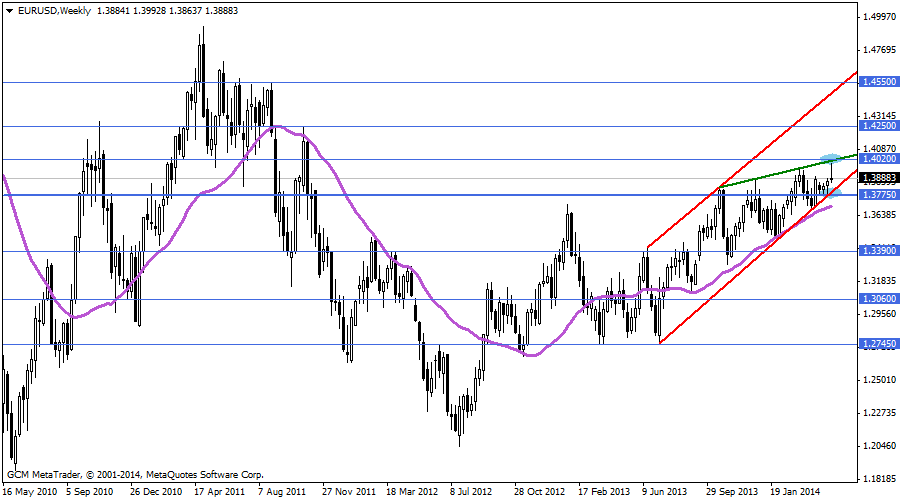900x500 pixels.
Task: Click the 1.49970 top price axis value
Action: click(878, 17)
